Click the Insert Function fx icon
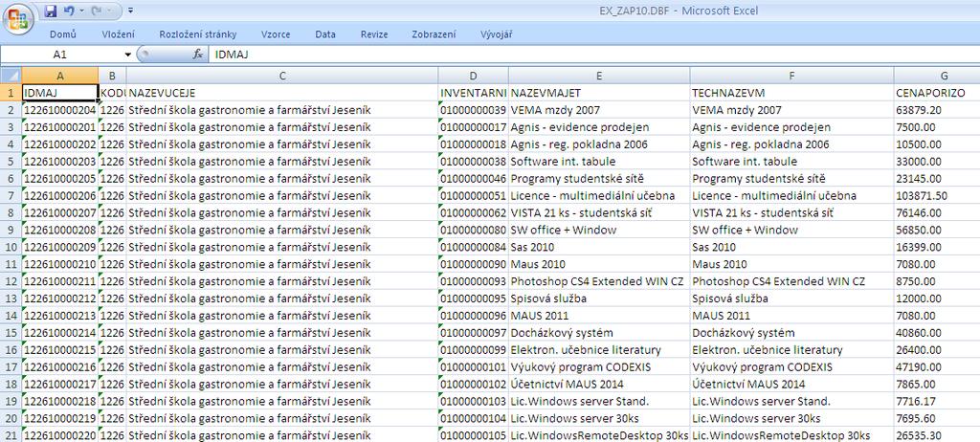The height and width of the screenshot is (442, 980). [197, 55]
